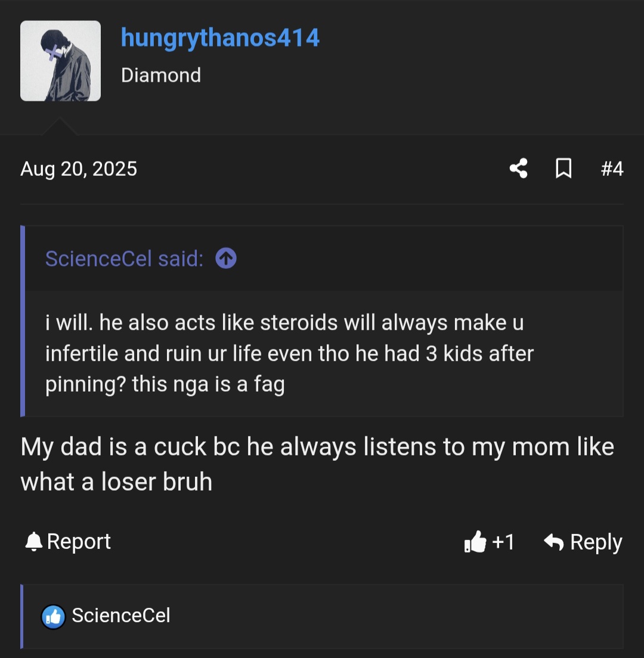
Task: Click the "ScienceCel said:" quote header
Action: pyautogui.click(x=124, y=259)
